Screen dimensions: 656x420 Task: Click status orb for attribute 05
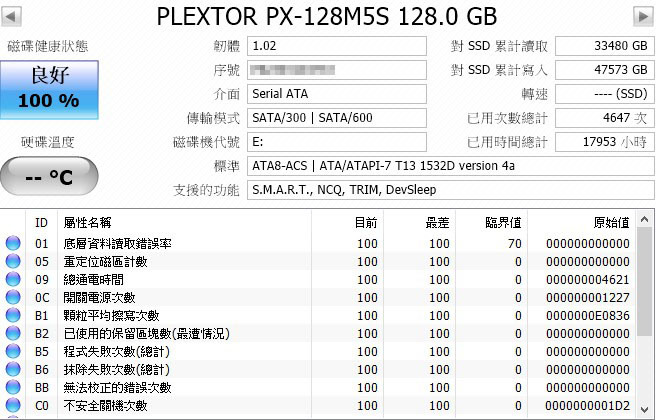[13, 261]
